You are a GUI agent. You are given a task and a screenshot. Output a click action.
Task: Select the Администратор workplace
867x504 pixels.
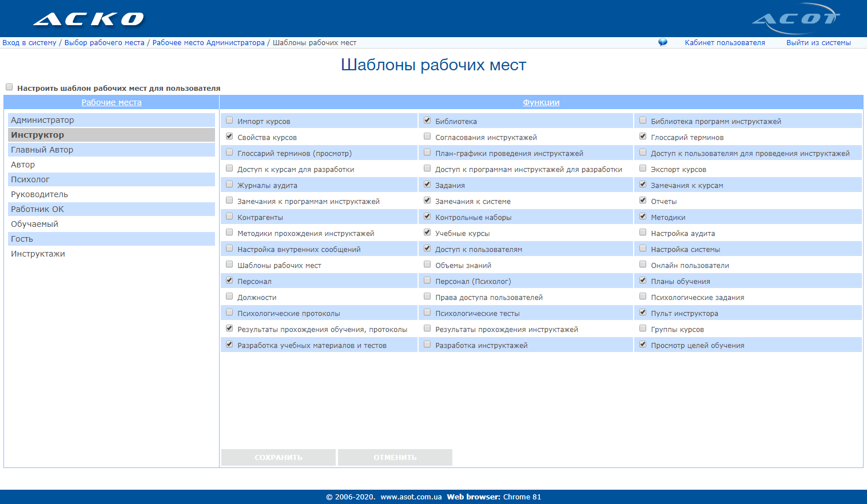tap(112, 120)
